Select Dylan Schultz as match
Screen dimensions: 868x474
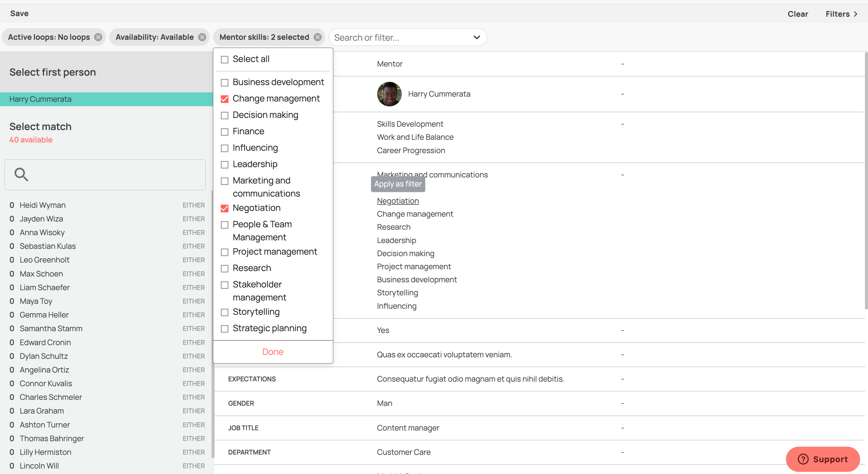click(x=107, y=356)
